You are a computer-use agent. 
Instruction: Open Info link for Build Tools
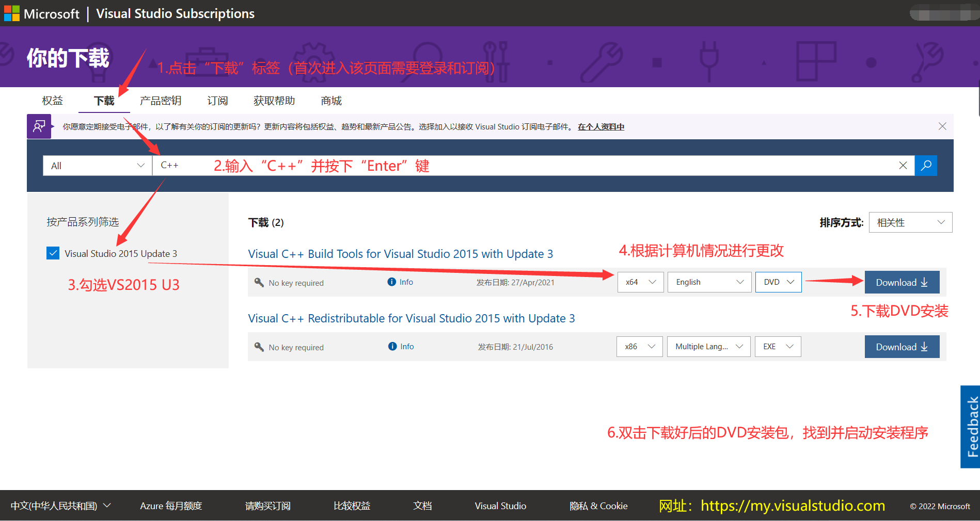click(x=406, y=282)
